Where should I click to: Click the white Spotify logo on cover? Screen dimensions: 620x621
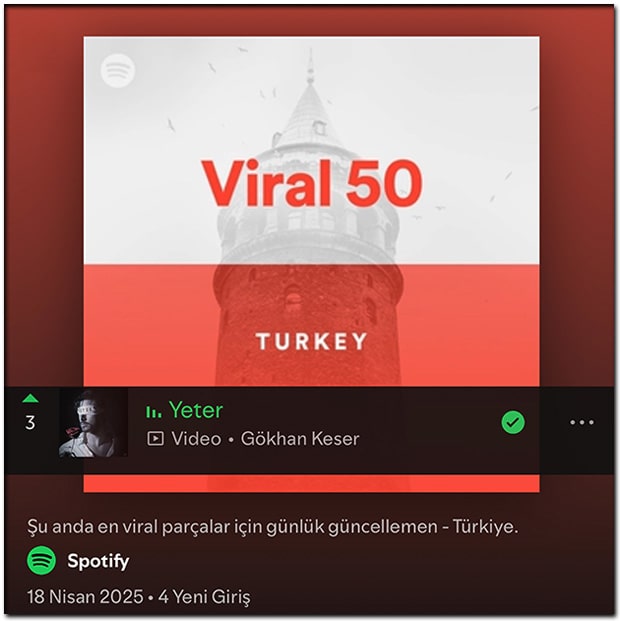(118, 70)
